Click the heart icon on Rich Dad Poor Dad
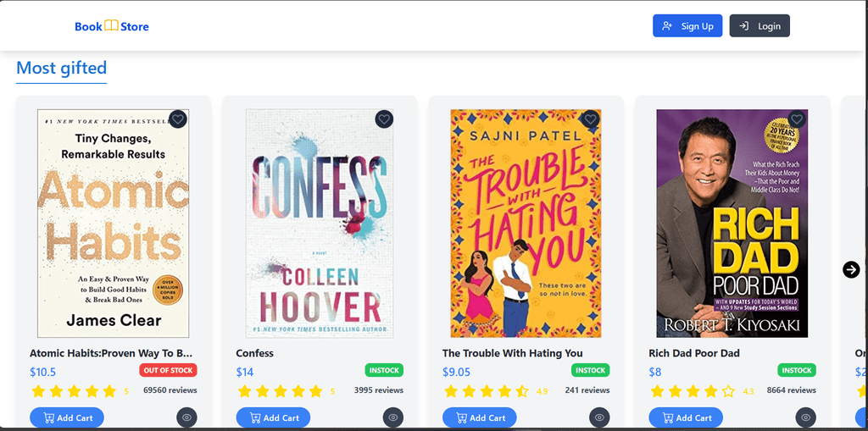 [x=797, y=119]
